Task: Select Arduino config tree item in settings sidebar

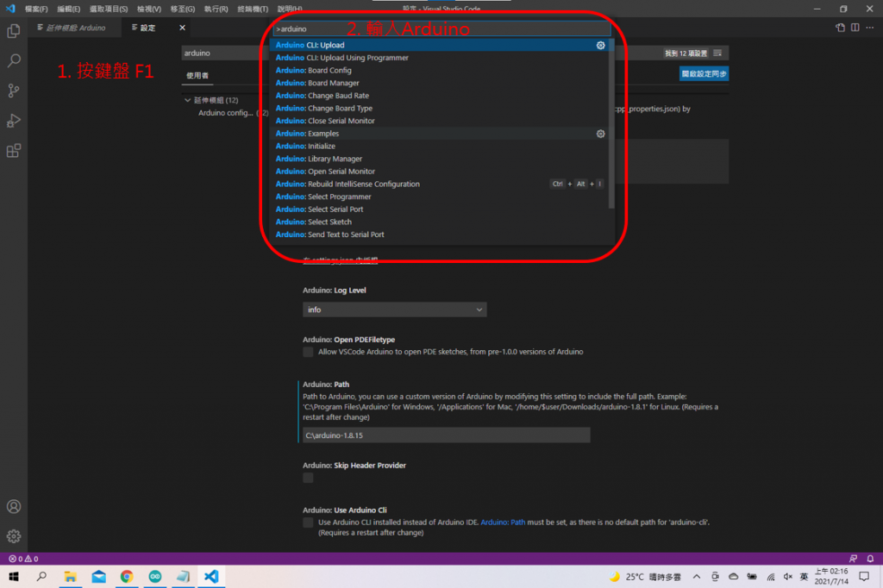Action: click(226, 113)
